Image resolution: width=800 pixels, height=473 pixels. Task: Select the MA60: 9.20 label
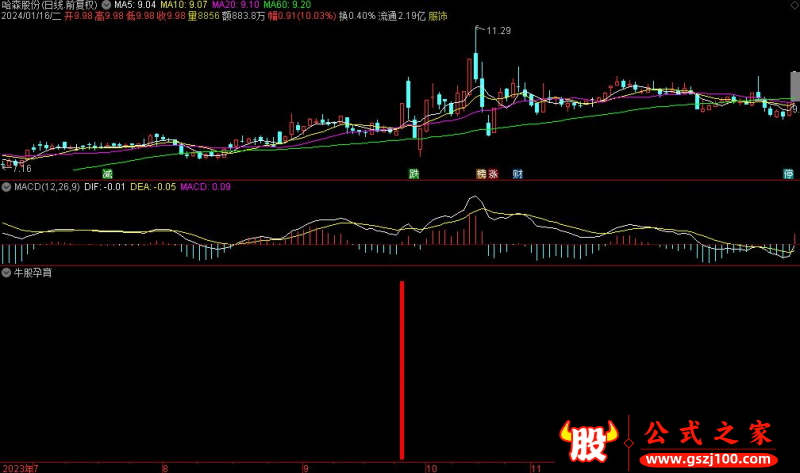[287, 5]
